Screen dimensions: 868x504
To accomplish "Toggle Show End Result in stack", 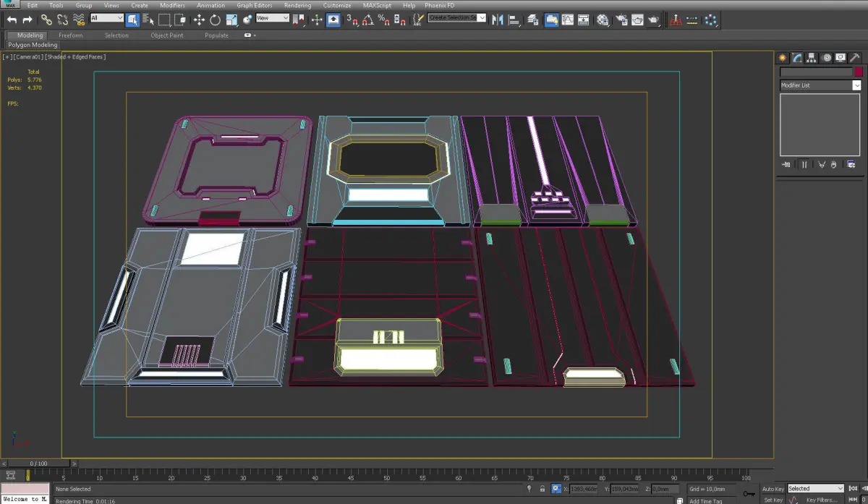I will 804,165.
